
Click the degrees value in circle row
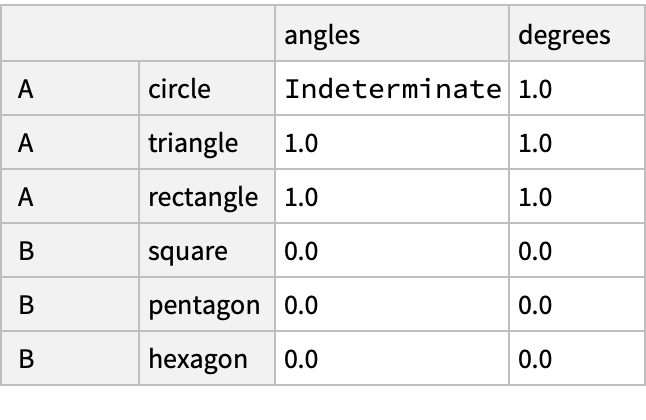[x=536, y=89]
